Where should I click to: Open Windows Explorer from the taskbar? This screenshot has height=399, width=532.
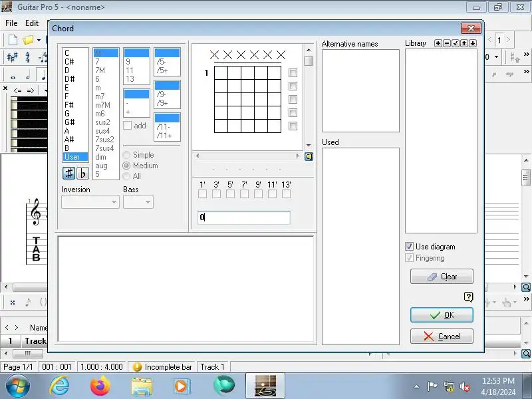tap(142, 386)
